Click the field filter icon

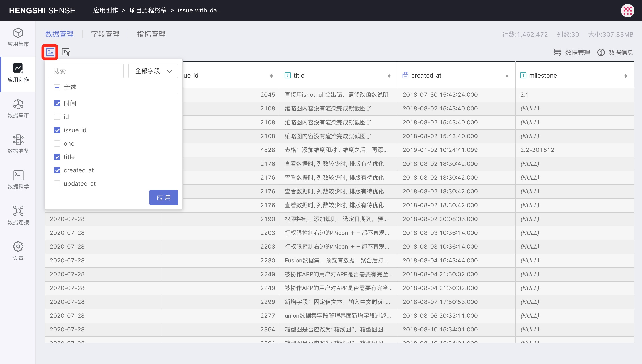tap(66, 52)
